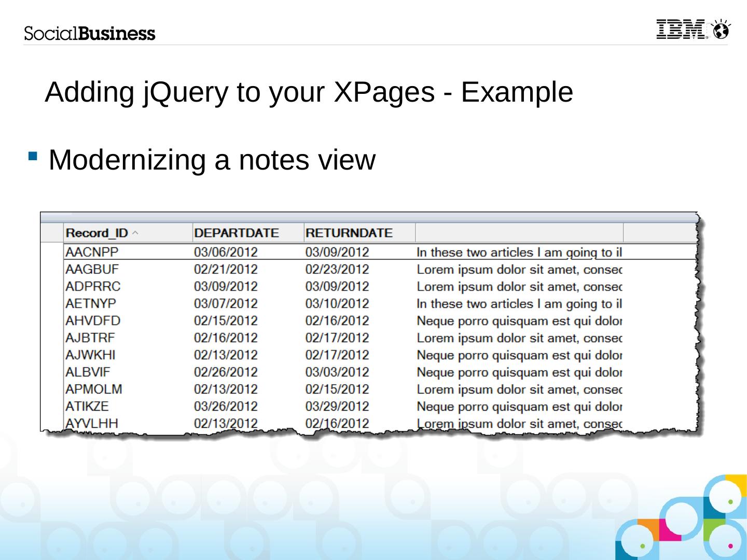The width and height of the screenshot is (747, 560).
Task: Click depart date 03/07/2012 in AETNYP row
Action: pos(226,303)
